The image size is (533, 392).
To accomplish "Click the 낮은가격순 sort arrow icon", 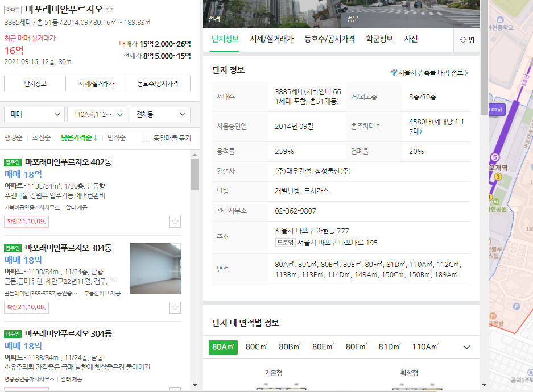I will pos(96,138).
